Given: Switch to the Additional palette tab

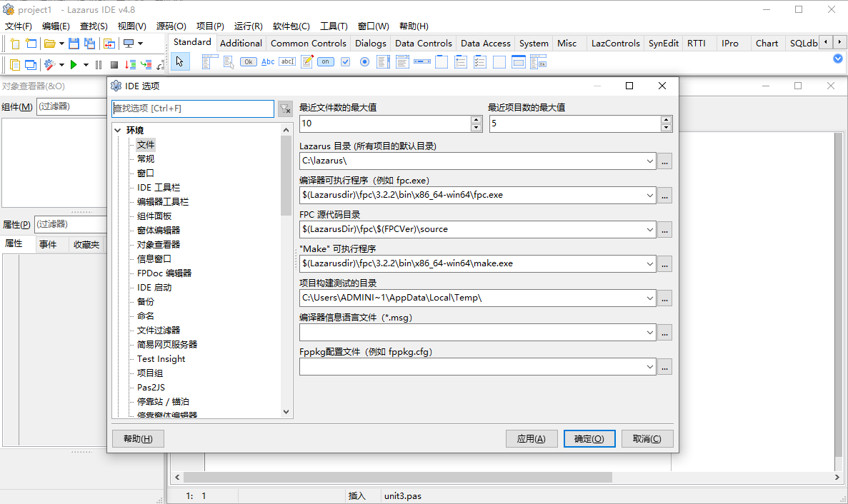Looking at the screenshot, I should click(x=241, y=44).
